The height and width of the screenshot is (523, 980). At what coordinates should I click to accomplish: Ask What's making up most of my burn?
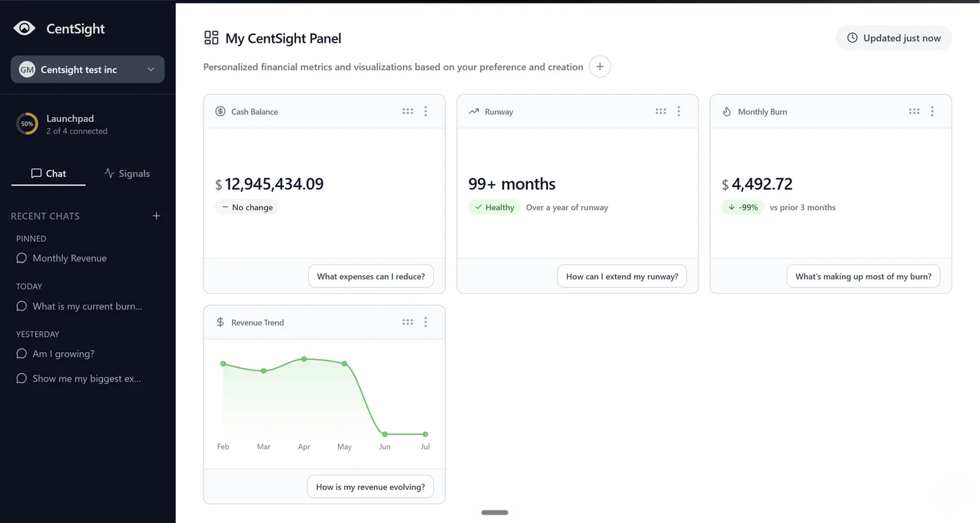click(x=864, y=276)
